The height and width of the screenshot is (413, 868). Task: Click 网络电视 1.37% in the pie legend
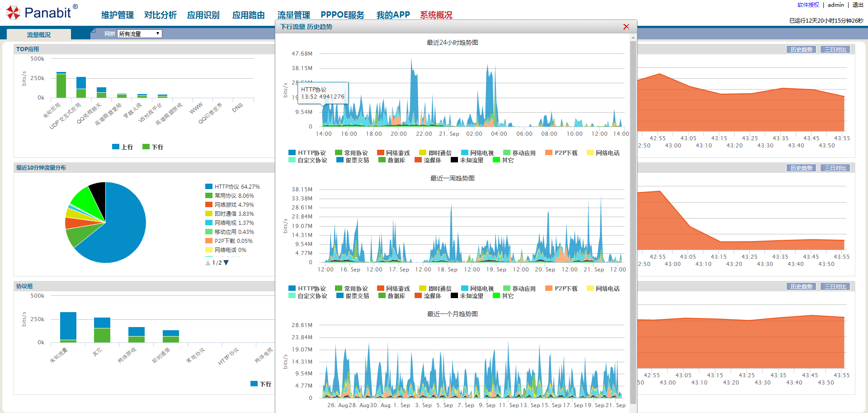pos(230,223)
